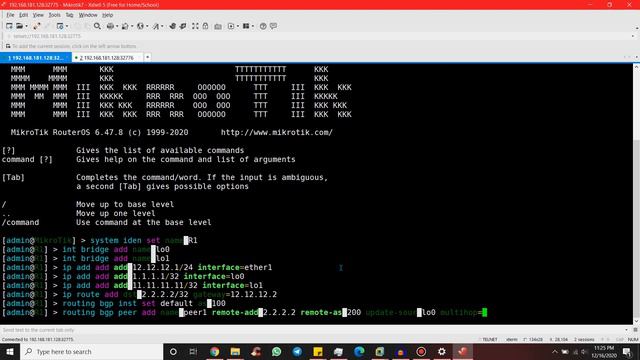The width and height of the screenshot is (640, 360).
Task: Click the New session toolbar icon
Action: coord(9,26)
